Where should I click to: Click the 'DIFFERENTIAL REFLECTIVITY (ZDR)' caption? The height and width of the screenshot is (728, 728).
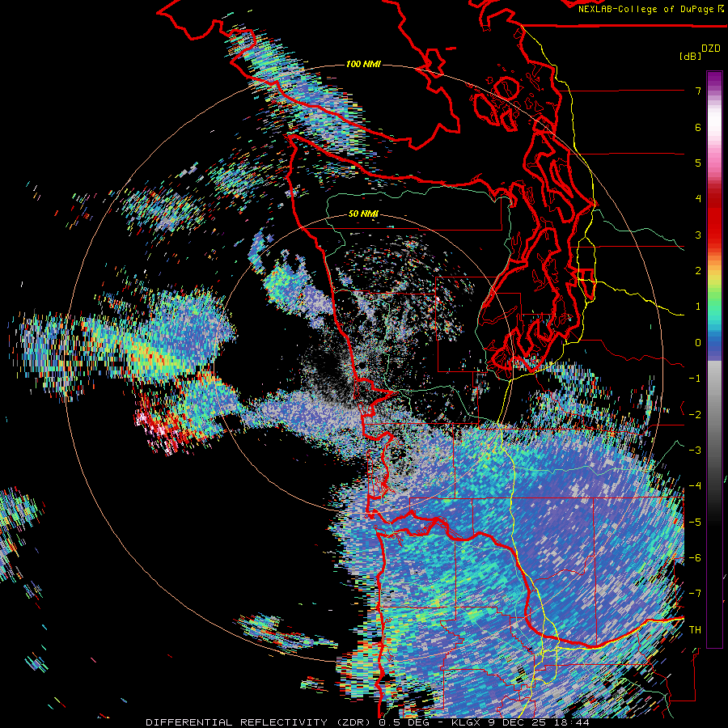(260, 722)
